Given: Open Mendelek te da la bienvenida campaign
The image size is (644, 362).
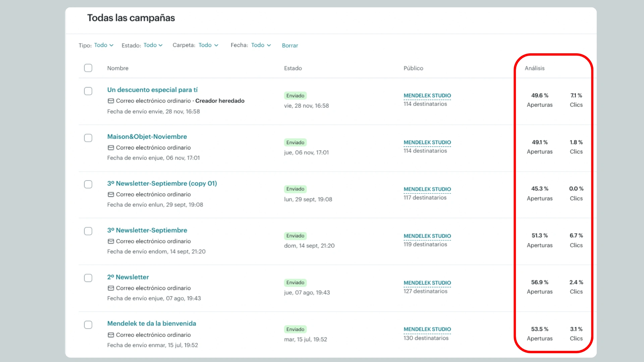Looking at the screenshot, I should pyautogui.click(x=152, y=323).
